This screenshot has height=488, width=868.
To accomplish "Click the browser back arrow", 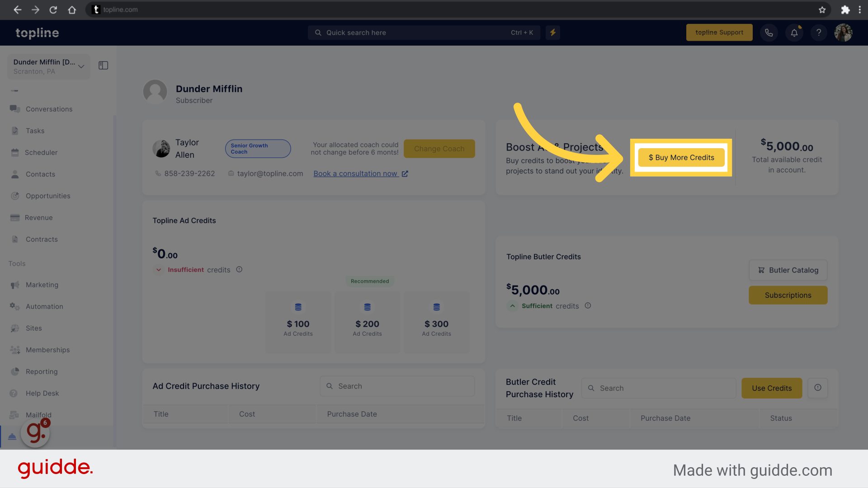I will pyautogui.click(x=18, y=9).
